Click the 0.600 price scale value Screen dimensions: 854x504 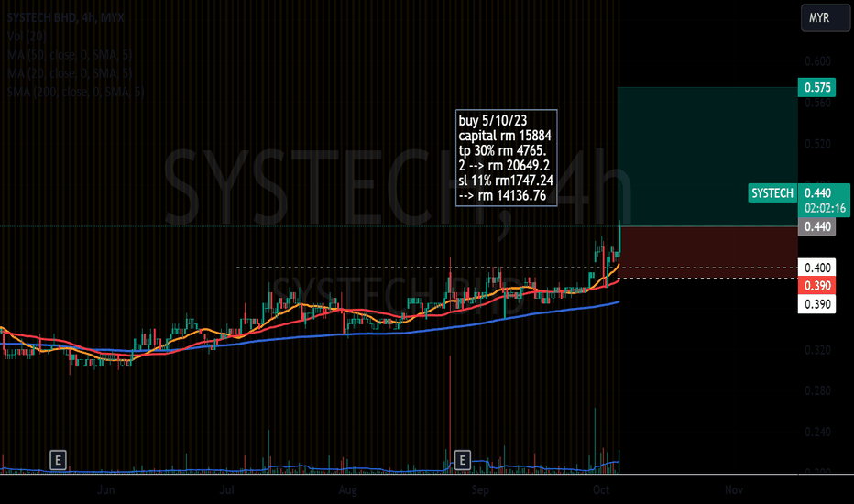[817, 61]
